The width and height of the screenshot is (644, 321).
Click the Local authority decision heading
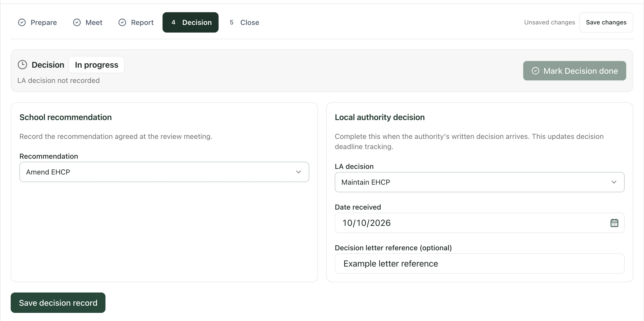tap(380, 117)
